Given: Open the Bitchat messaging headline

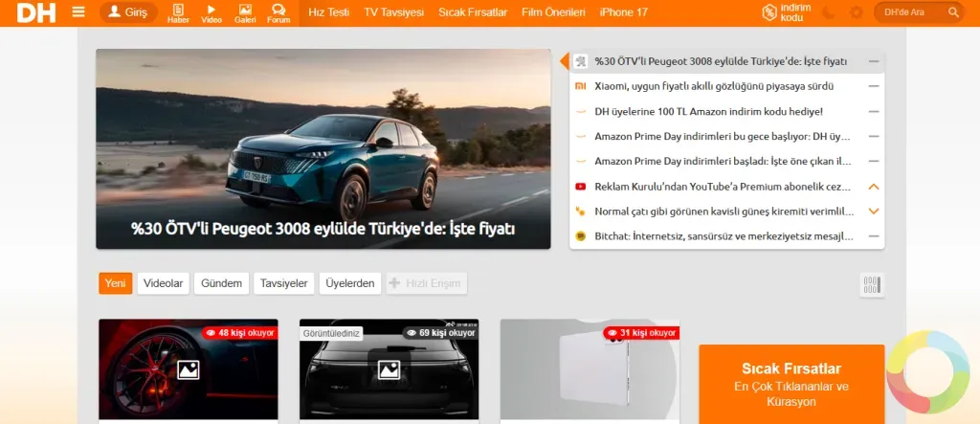Looking at the screenshot, I should 724,236.
